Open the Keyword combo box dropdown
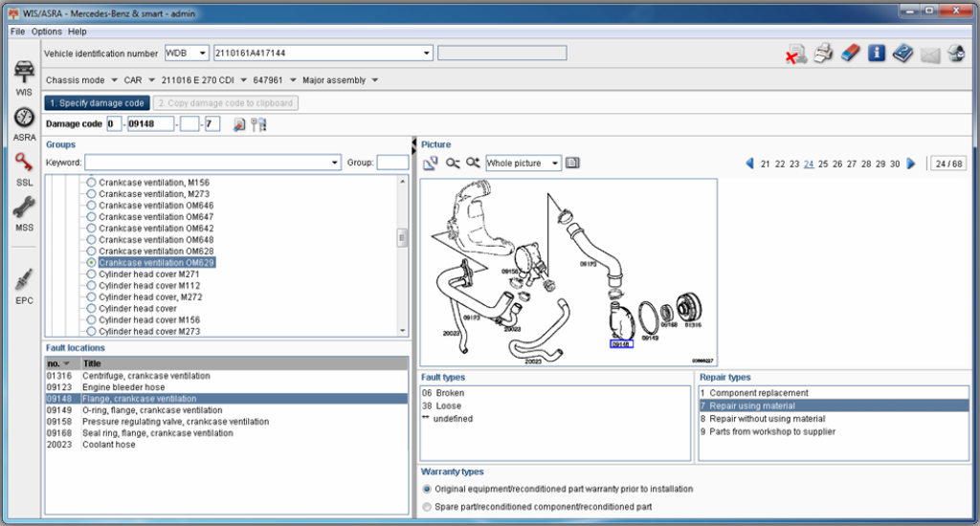The image size is (980, 526). [x=334, y=163]
